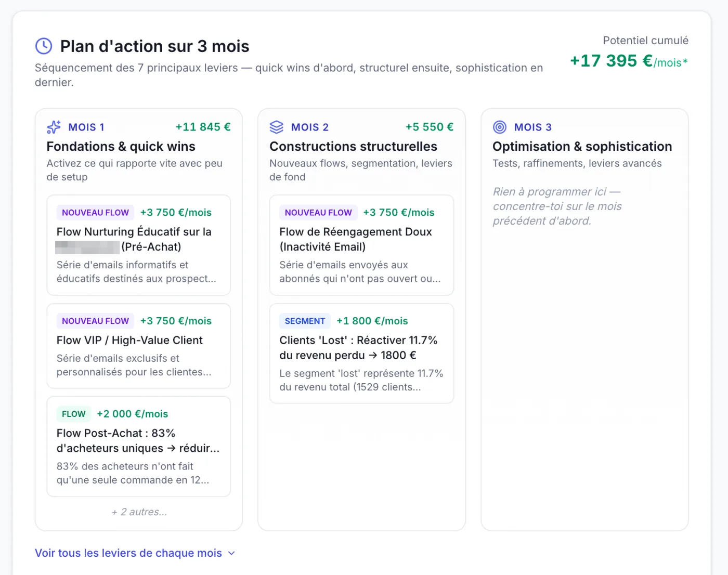Open the Clients 'Lost' Réactiver 11.7% title
728x575 pixels.
coord(358,348)
